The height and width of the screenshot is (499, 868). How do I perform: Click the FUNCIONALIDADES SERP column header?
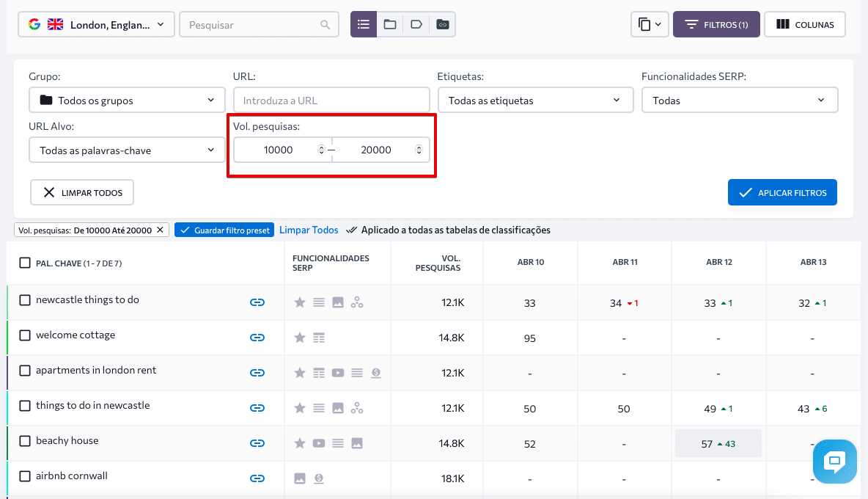pos(331,263)
